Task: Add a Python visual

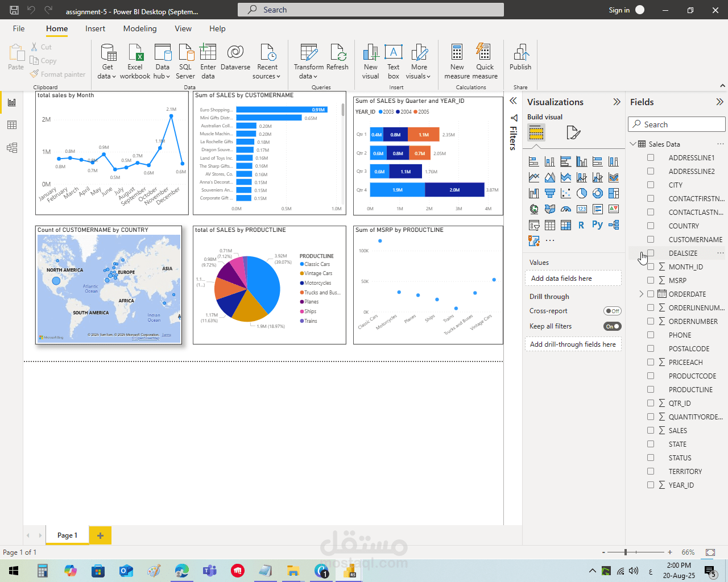Action: [x=597, y=225]
